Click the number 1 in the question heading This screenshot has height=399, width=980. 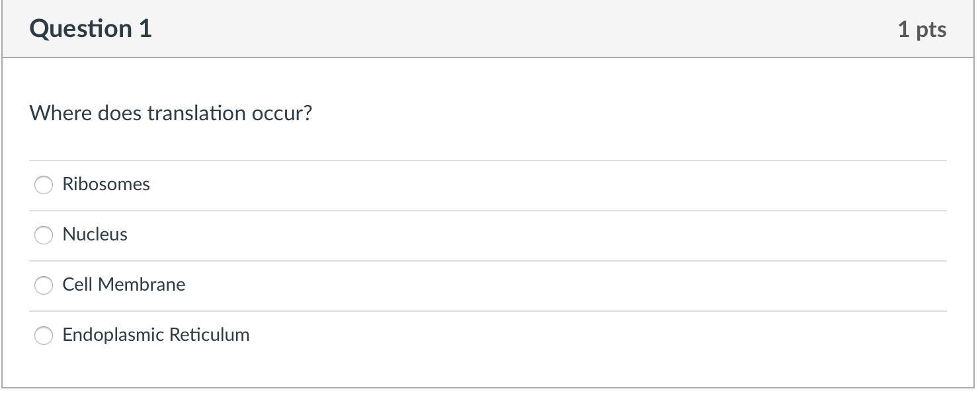(145, 29)
